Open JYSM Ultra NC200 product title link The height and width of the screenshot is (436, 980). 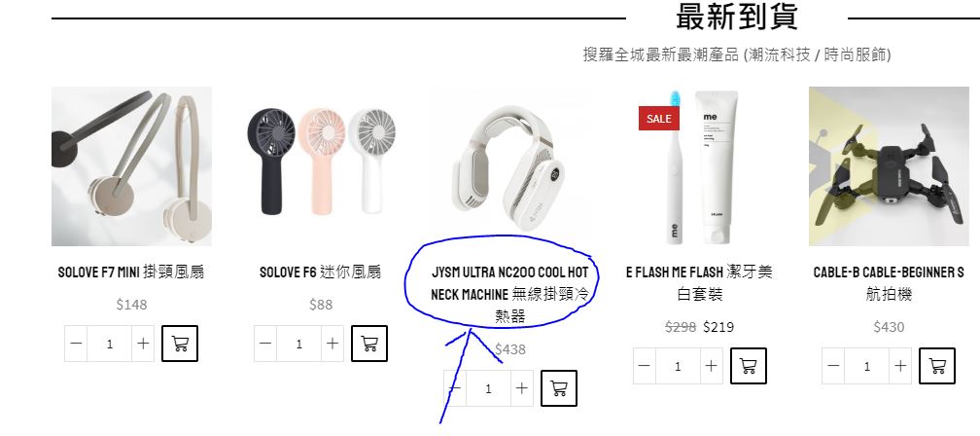(x=510, y=294)
